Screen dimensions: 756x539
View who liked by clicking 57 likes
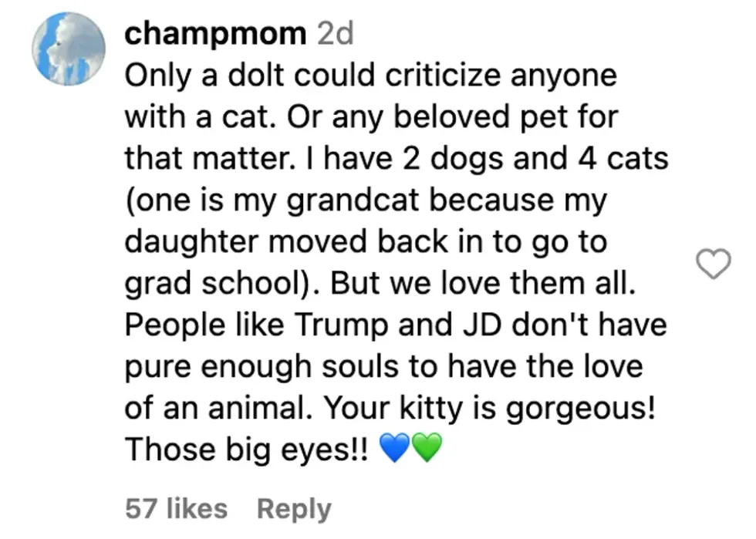tap(176, 508)
